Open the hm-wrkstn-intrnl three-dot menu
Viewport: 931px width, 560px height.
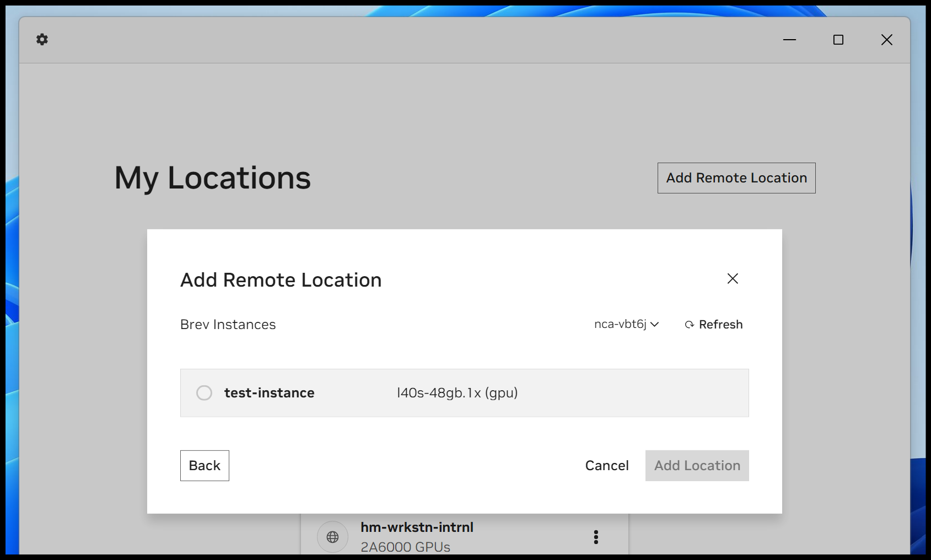pyautogui.click(x=596, y=537)
